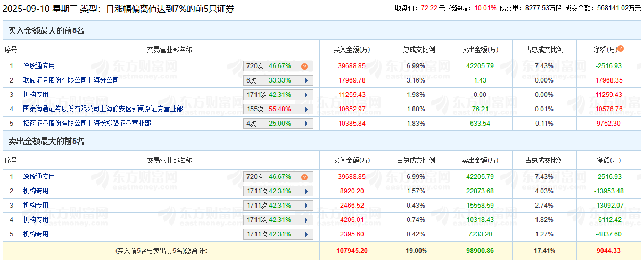Click arrow icon next to 155次 55.48%

306,109
